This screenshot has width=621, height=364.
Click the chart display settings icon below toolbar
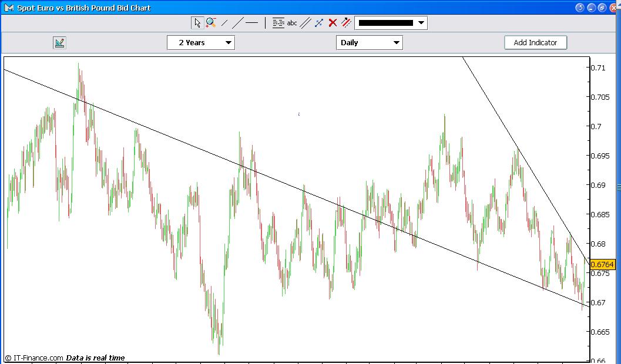59,42
